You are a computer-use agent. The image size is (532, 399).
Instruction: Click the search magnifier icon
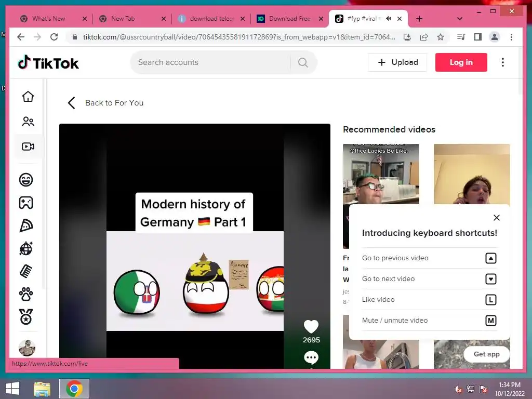pyautogui.click(x=303, y=62)
